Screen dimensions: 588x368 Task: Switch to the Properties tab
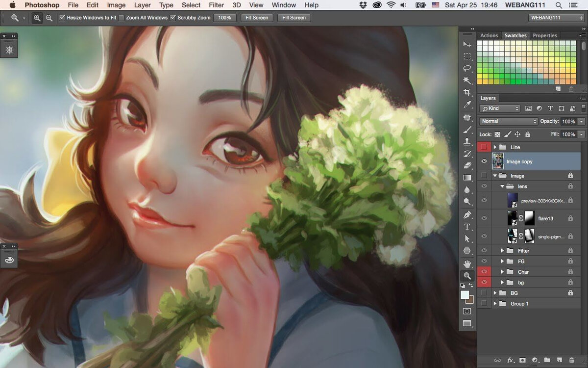coord(545,35)
